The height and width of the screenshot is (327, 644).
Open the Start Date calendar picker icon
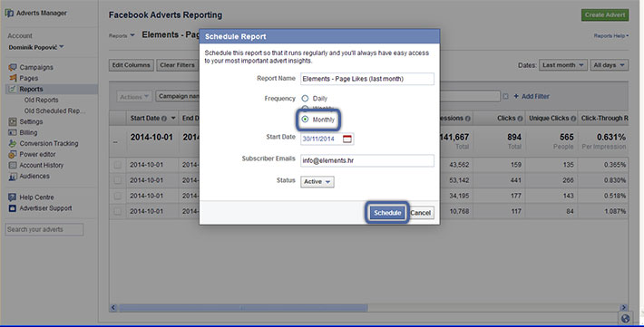click(x=347, y=139)
